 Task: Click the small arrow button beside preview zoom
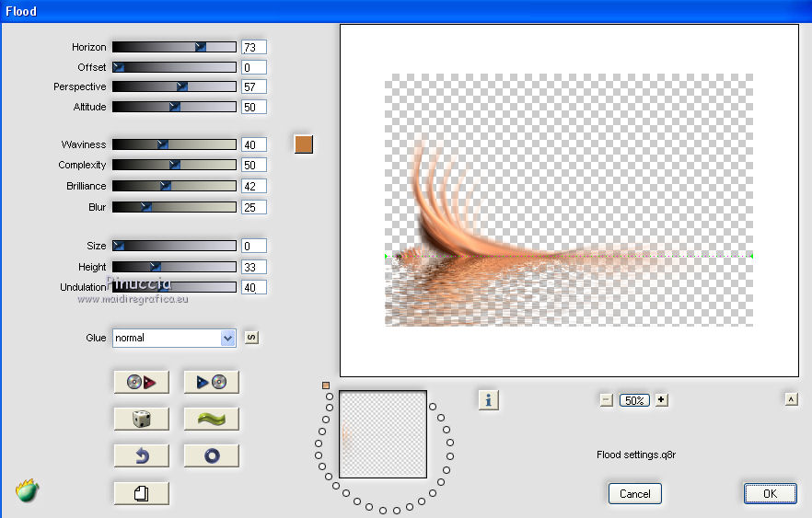[792, 399]
